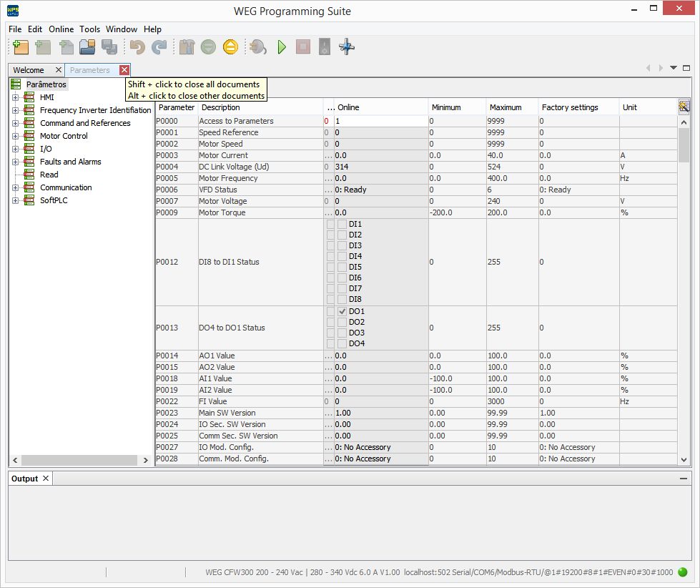Collapse the I/O tree node

pyautogui.click(x=16, y=148)
